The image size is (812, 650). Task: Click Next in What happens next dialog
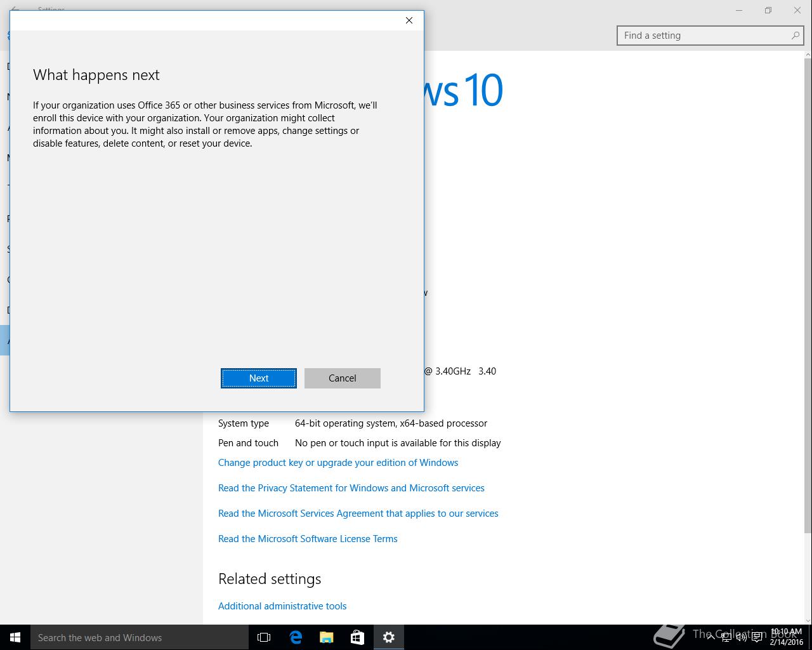(x=259, y=378)
